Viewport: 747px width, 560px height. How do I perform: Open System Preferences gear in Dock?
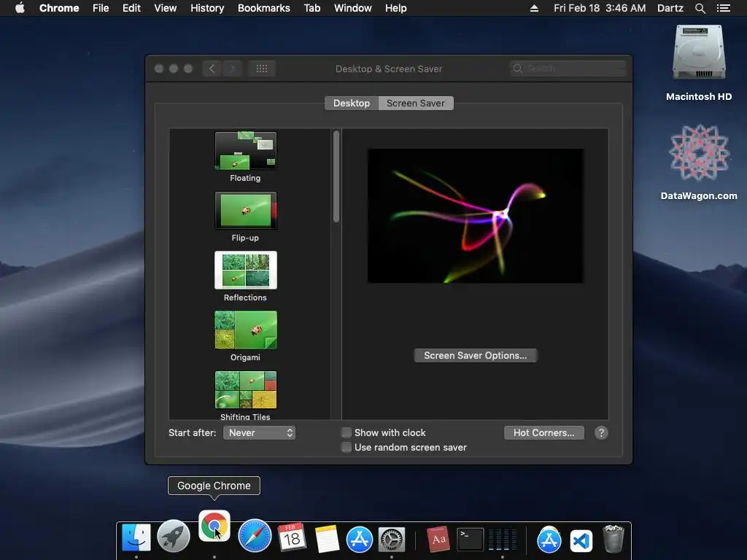[x=392, y=540]
